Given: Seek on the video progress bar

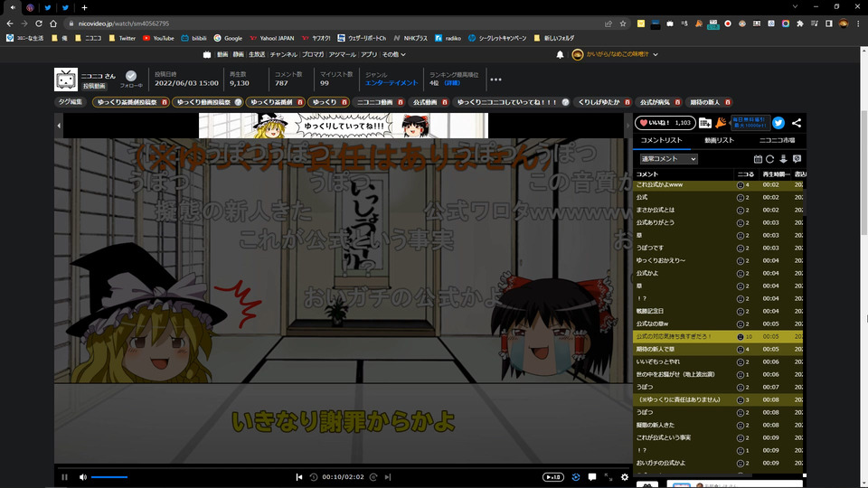Looking at the screenshot, I should click(344, 467).
